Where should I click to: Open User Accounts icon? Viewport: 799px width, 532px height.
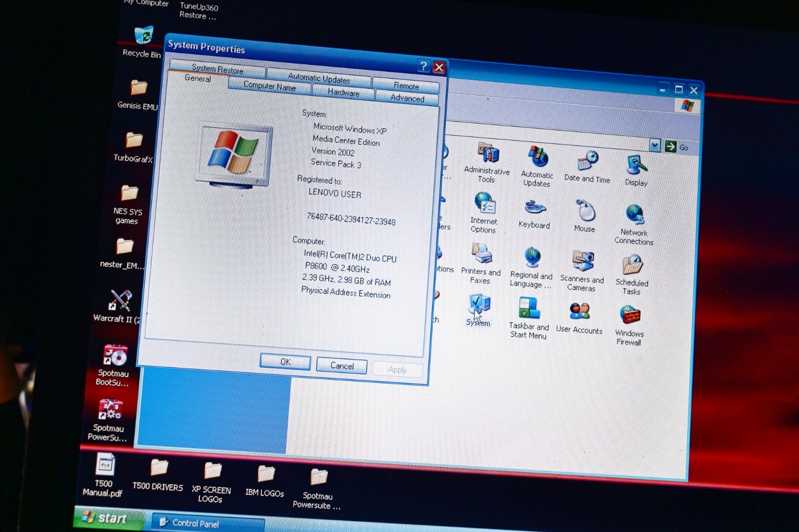(579, 317)
